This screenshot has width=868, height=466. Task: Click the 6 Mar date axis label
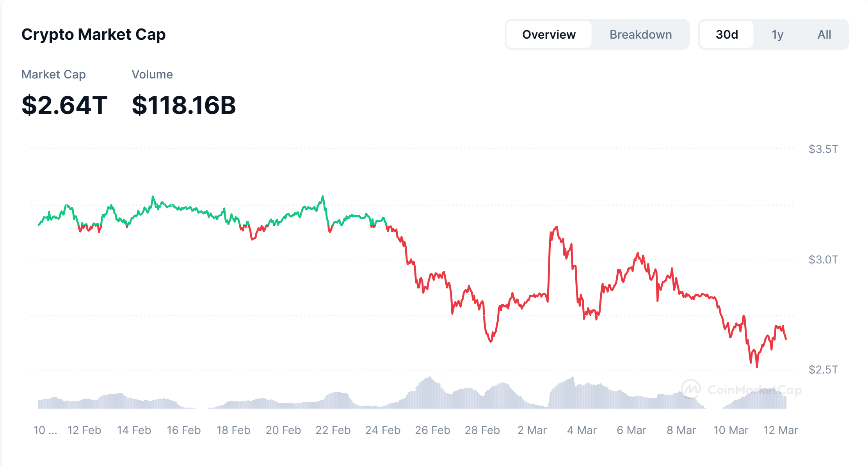click(631, 430)
